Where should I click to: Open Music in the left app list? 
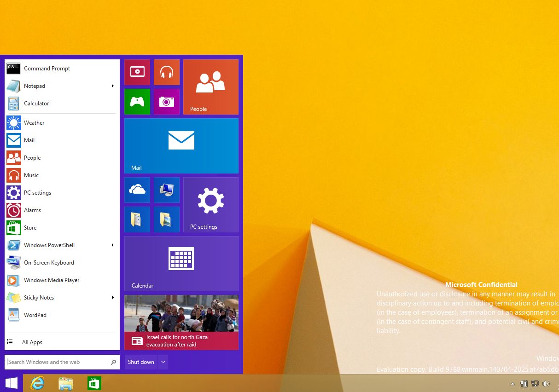pyautogui.click(x=62, y=175)
